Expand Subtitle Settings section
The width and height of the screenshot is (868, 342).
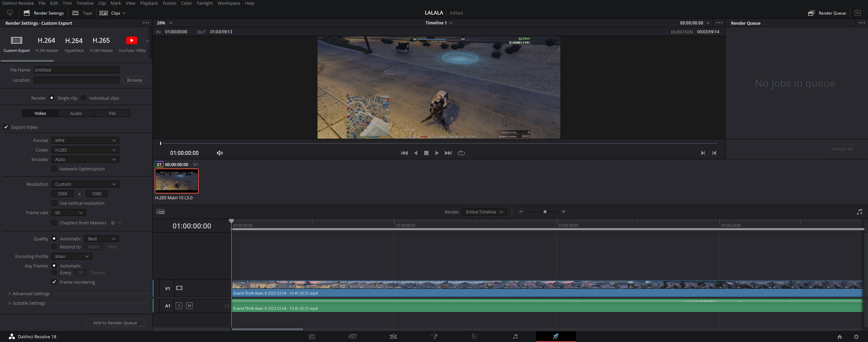pyautogui.click(x=27, y=303)
